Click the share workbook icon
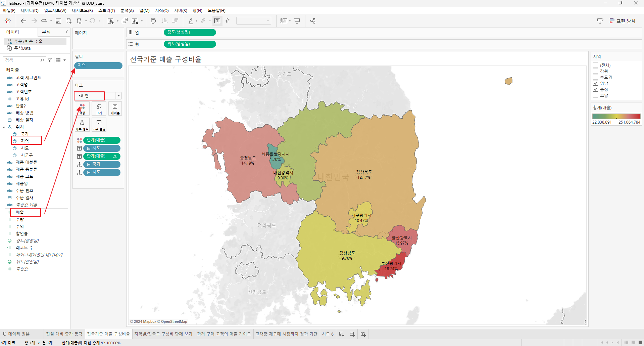The width and height of the screenshot is (644, 346). click(313, 21)
